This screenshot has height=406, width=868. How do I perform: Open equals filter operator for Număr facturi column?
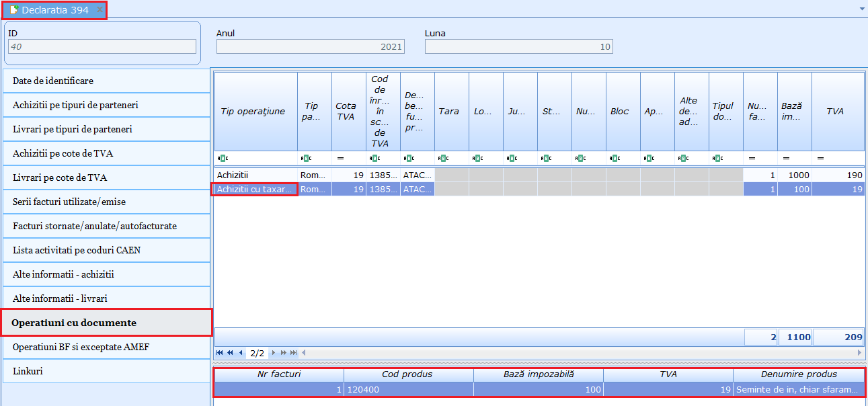(x=752, y=158)
